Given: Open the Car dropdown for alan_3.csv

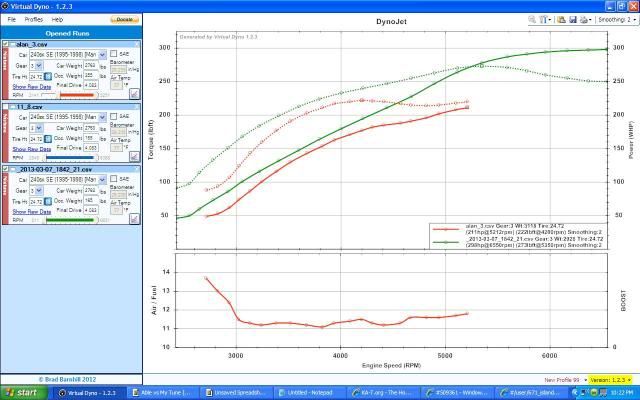Looking at the screenshot, I should 102,54.
